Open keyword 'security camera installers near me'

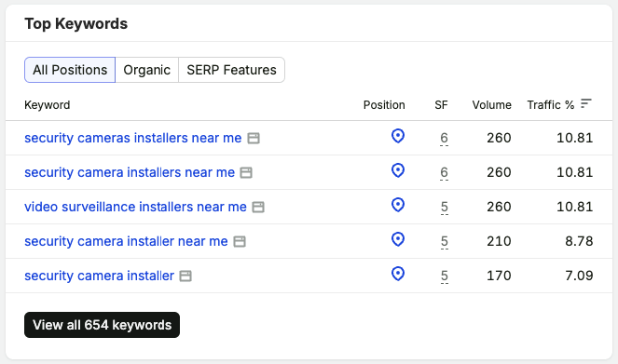130,172
